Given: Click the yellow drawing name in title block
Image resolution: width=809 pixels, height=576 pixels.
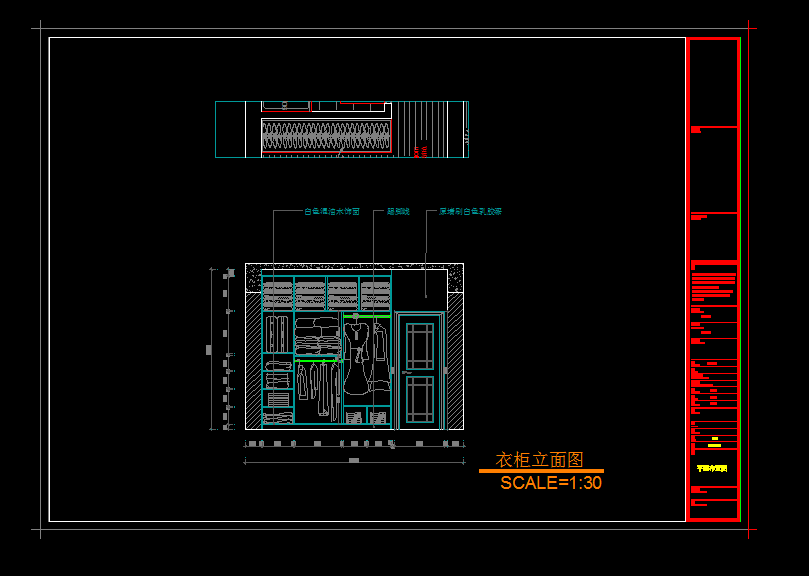Looking at the screenshot, I should tap(712, 468).
